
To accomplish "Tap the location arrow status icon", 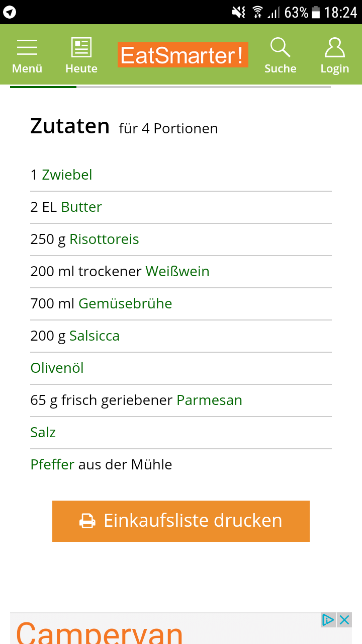I will point(10,12).
